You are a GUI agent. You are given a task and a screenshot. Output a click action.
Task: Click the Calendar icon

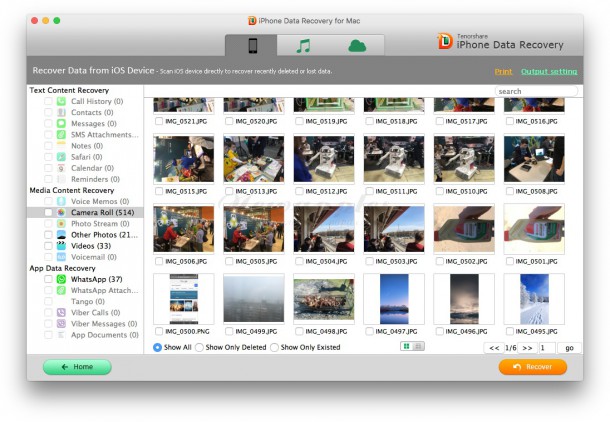[61, 168]
